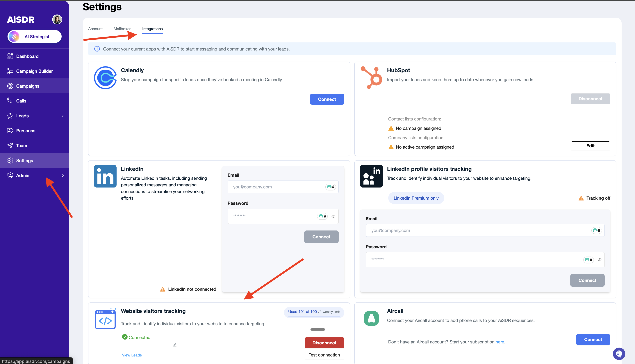Open Campaigns in the sidebar
Image resolution: width=635 pixels, height=364 pixels.
35,86
